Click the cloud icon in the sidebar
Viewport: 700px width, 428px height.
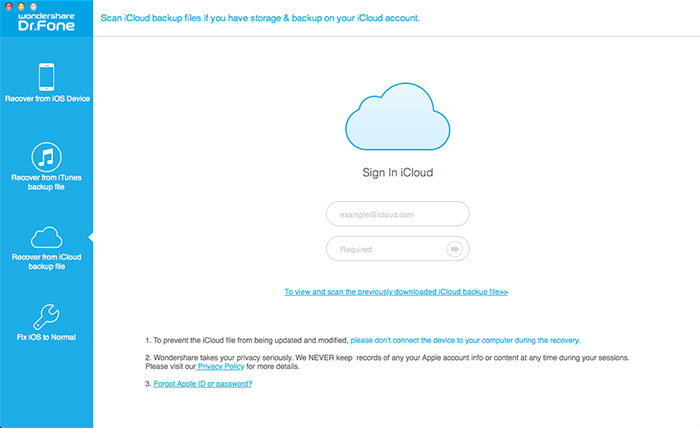[x=46, y=237]
